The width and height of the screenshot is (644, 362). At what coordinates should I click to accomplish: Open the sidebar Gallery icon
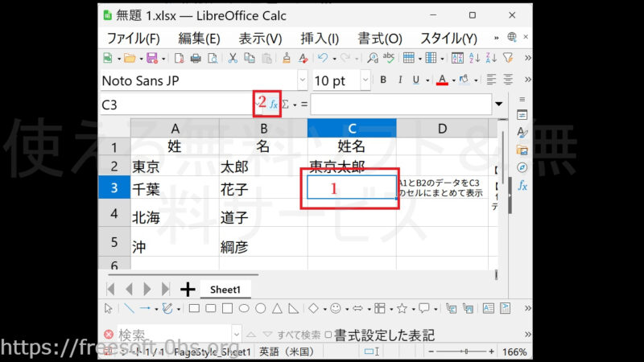point(522,150)
